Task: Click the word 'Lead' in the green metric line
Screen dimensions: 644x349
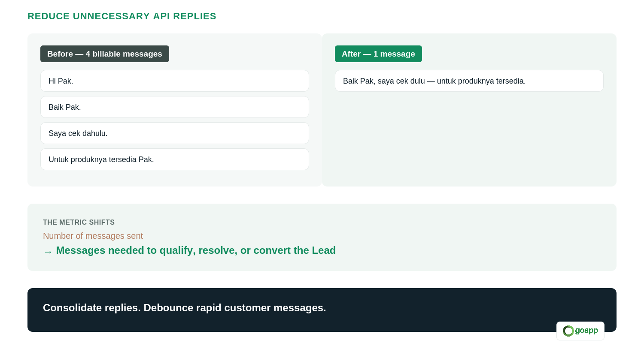Action: point(324,250)
